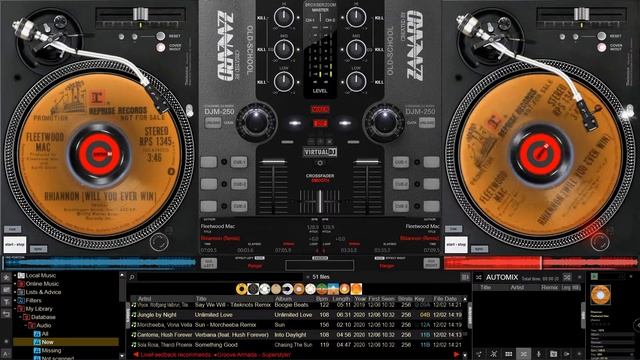Click the green prelisten play icon in info panel
Image resolution: width=640 pixels, height=360 pixels.
coord(594,277)
